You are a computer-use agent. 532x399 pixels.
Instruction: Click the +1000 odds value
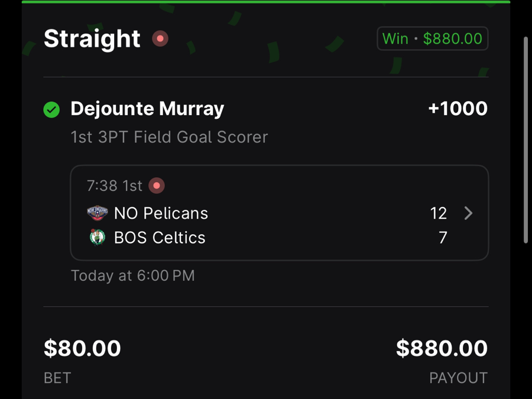(x=458, y=109)
